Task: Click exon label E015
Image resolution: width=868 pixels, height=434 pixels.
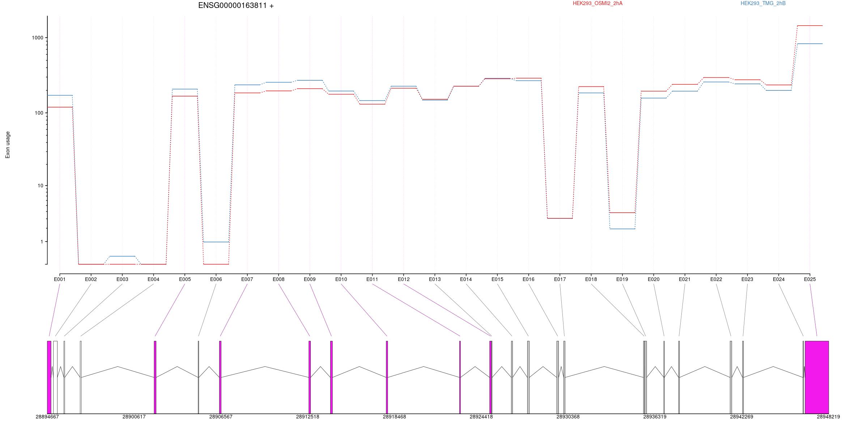Action: pyautogui.click(x=497, y=280)
